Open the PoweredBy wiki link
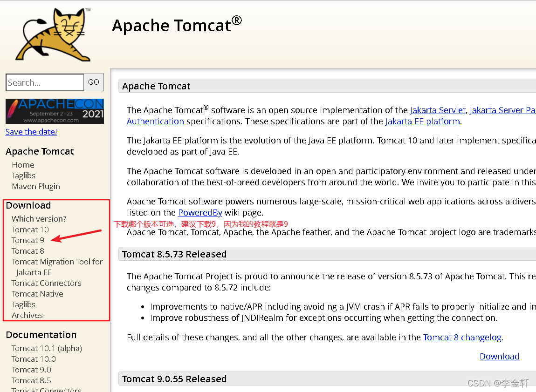Viewport: 536px width, 392px height. tap(200, 213)
